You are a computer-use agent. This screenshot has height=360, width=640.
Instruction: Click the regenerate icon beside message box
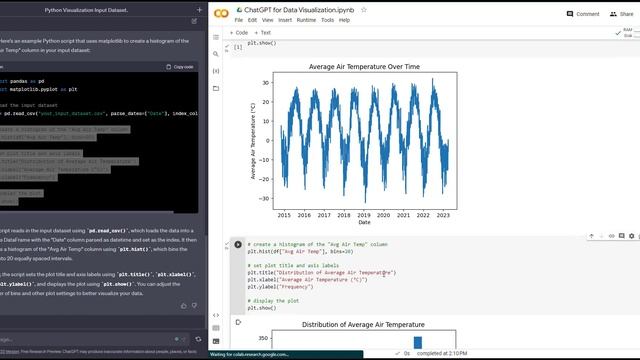coord(198,339)
